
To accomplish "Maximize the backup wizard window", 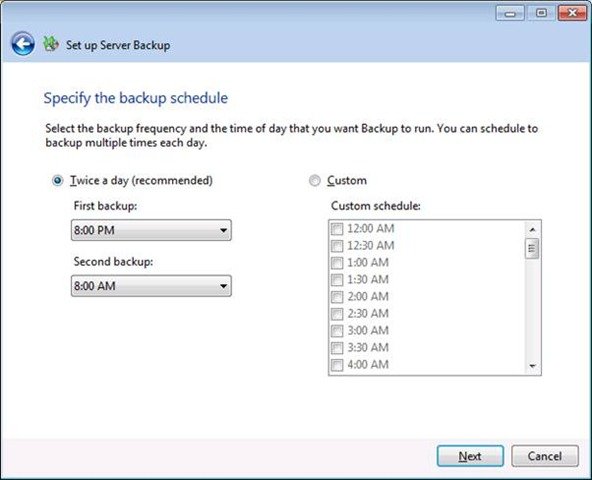I will [x=541, y=14].
